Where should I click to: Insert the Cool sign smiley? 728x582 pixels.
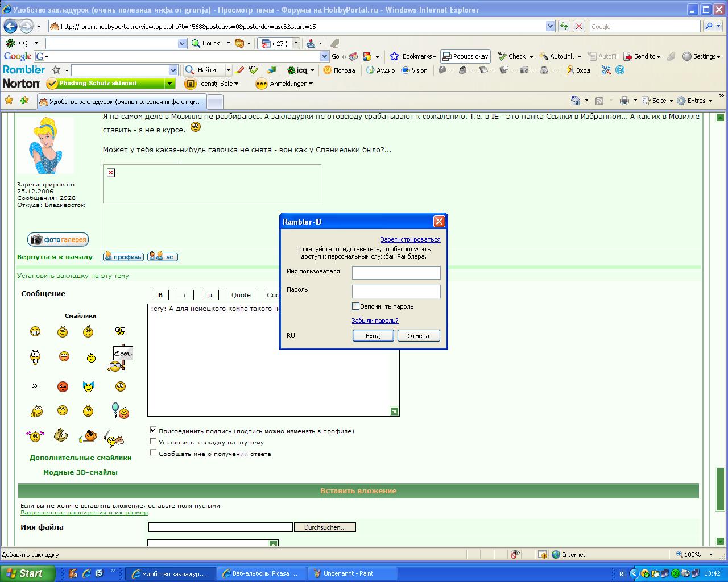(x=121, y=358)
